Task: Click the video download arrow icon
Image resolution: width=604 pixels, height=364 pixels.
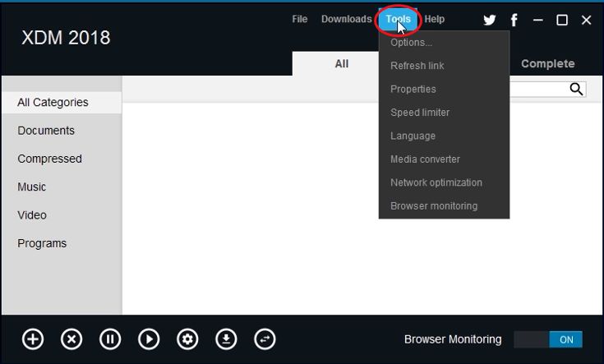Action: tap(226, 339)
